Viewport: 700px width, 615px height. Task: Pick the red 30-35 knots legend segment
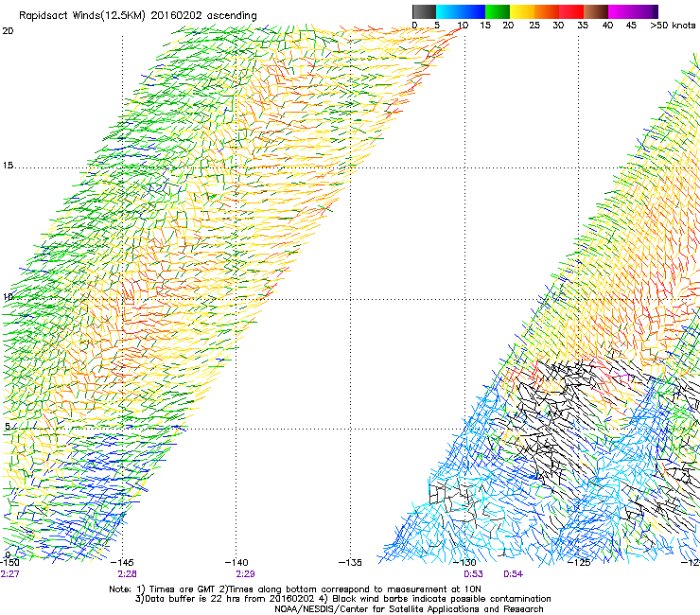coord(571,11)
